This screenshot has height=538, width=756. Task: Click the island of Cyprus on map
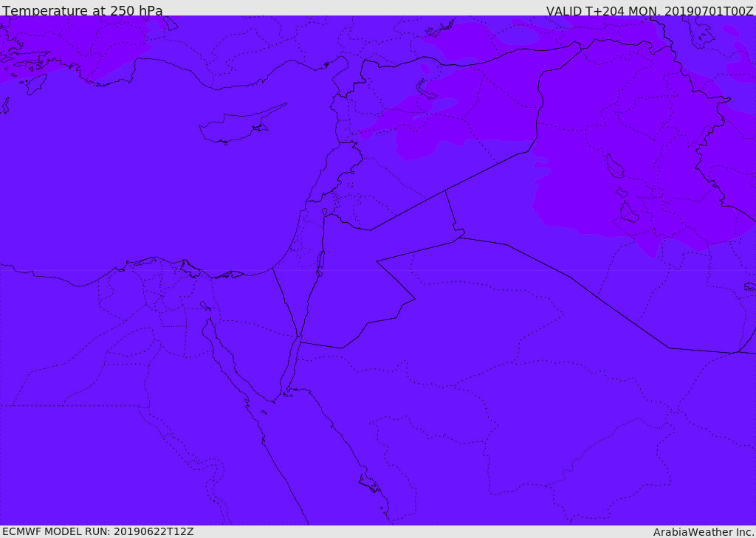(x=241, y=125)
